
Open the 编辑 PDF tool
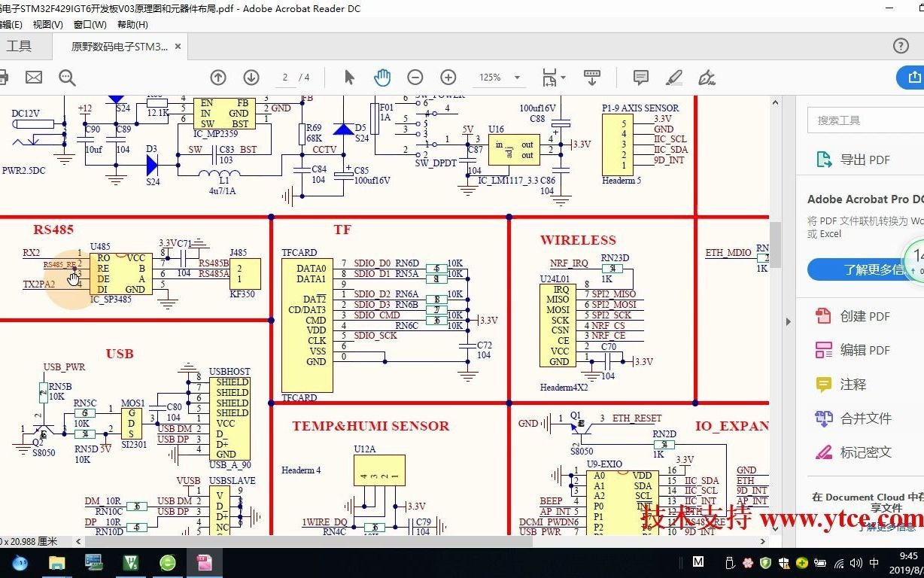pos(860,350)
